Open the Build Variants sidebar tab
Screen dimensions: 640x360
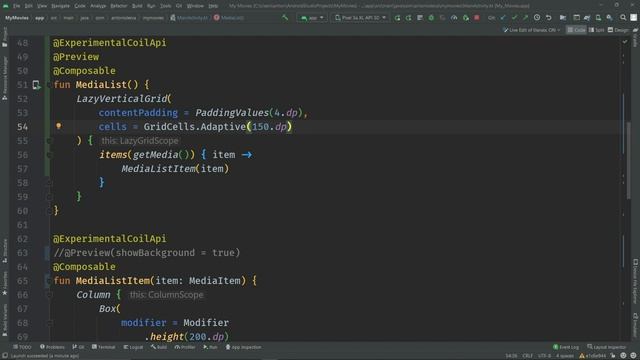tap(4, 320)
